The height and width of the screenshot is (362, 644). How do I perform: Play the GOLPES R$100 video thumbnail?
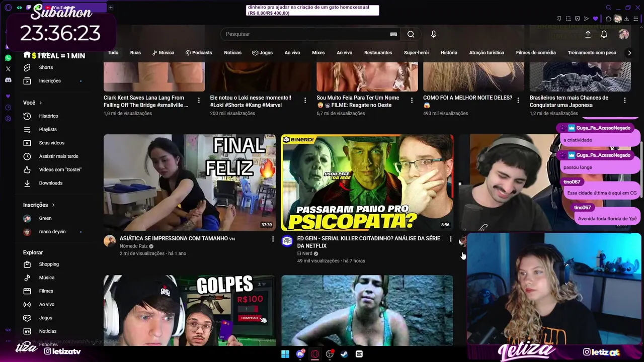coord(190,310)
